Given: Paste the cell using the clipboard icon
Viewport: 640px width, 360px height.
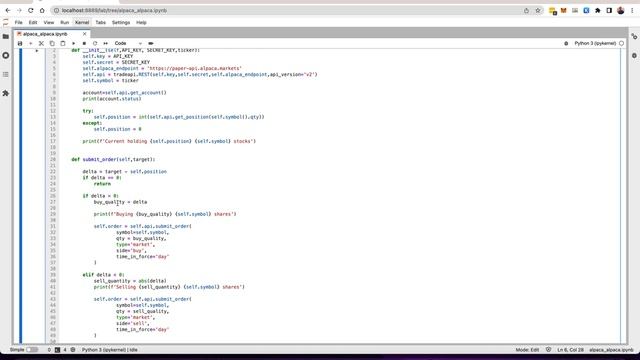Looking at the screenshot, I should coord(62,43).
